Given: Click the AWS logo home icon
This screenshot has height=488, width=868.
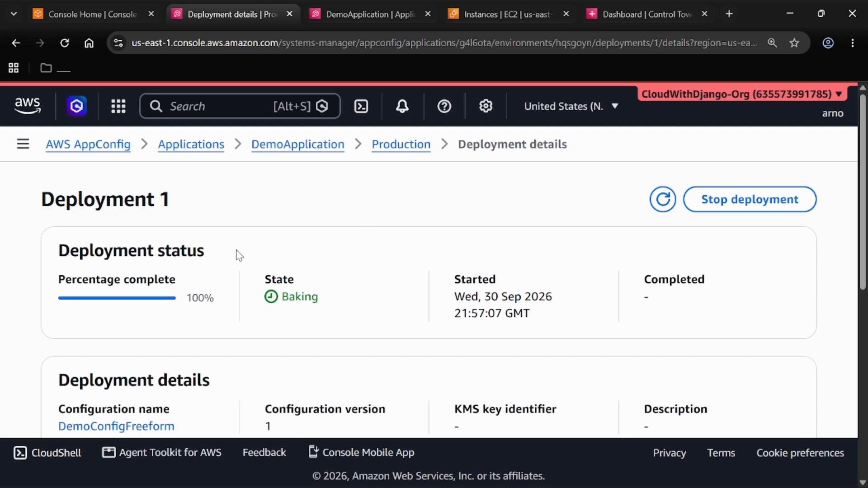Looking at the screenshot, I should pos(28,106).
